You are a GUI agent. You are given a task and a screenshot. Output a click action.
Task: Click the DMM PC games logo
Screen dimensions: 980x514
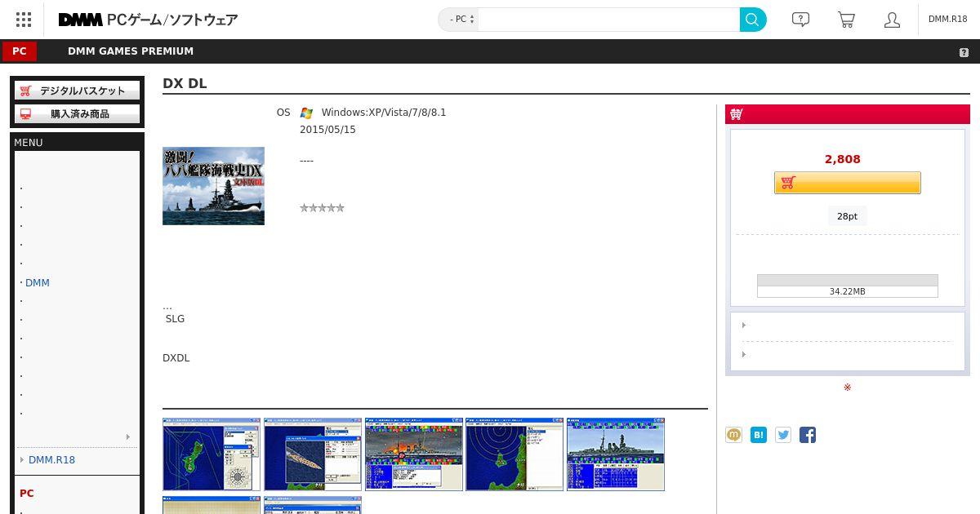click(148, 20)
